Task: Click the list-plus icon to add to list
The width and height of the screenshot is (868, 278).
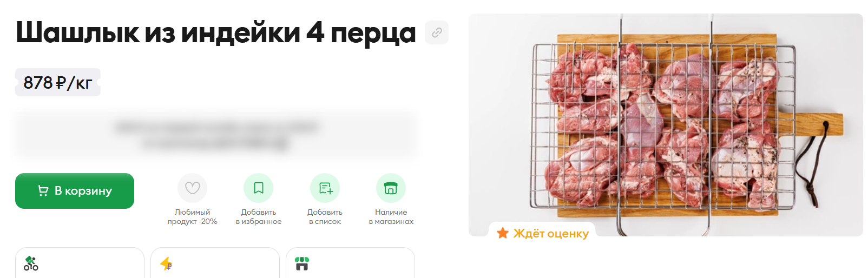Action: 325,188
